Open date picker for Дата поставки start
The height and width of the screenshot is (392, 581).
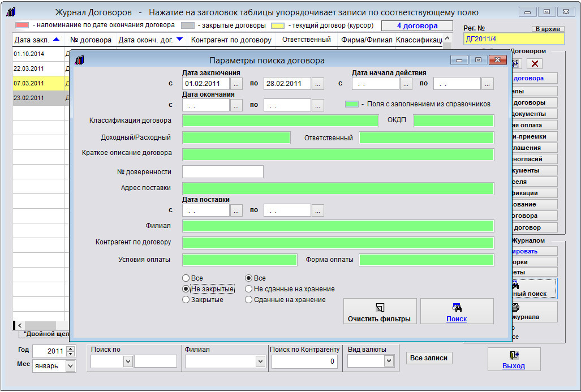click(x=236, y=210)
